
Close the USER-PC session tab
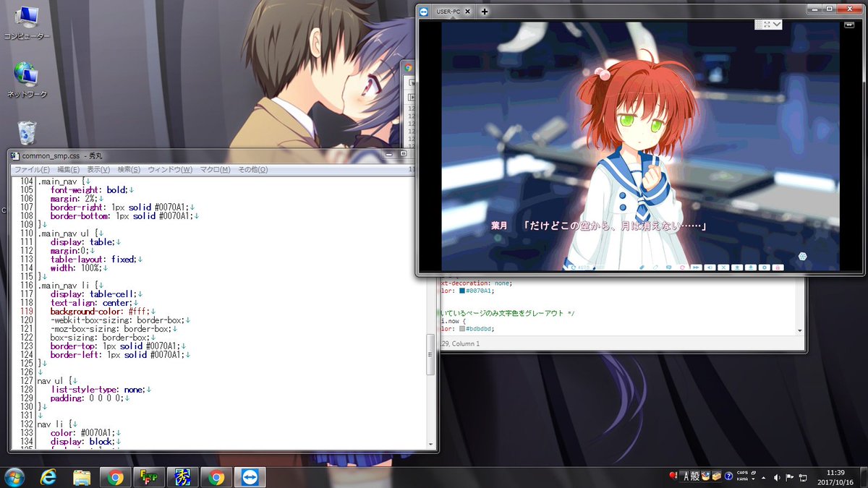[x=468, y=12]
